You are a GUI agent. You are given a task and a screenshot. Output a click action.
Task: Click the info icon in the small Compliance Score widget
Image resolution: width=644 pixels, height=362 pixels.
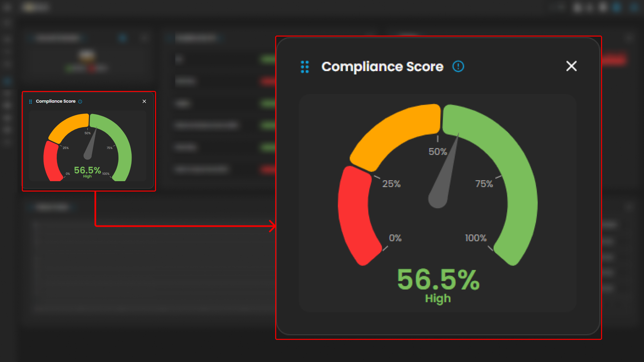[x=80, y=101]
